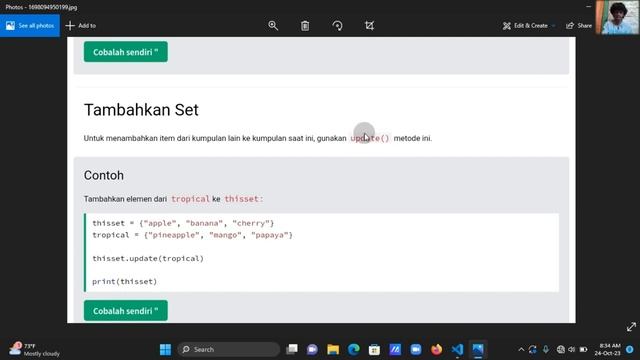Open the crop tool icon
640x360 pixels.
click(369, 26)
